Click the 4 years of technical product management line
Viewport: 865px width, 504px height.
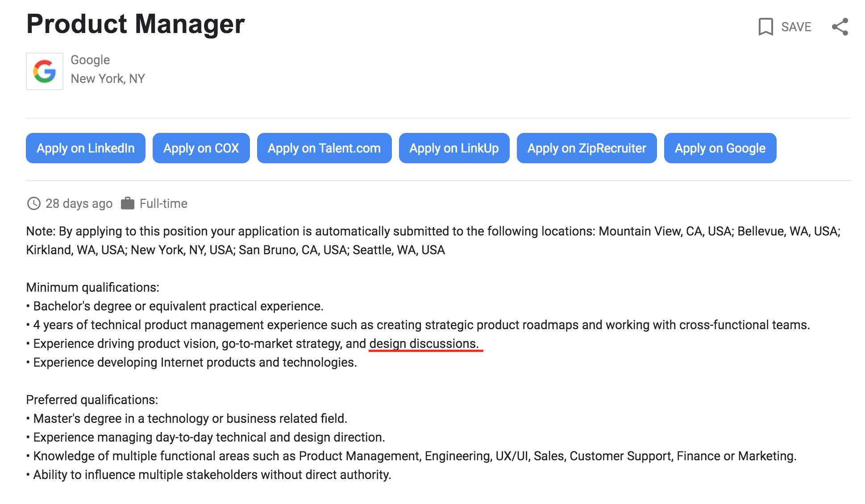418,325
